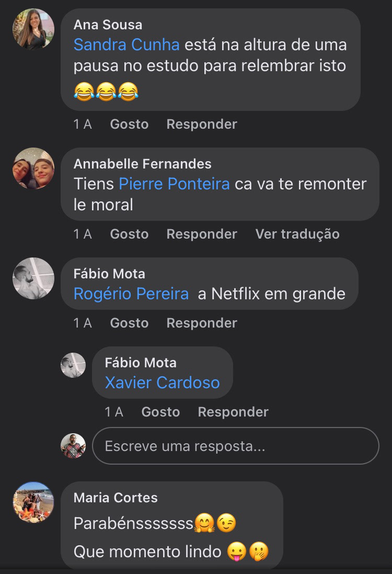Open tagged profile Sandra Cunha
This screenshot has height=574, width=392.
[126, 44]
